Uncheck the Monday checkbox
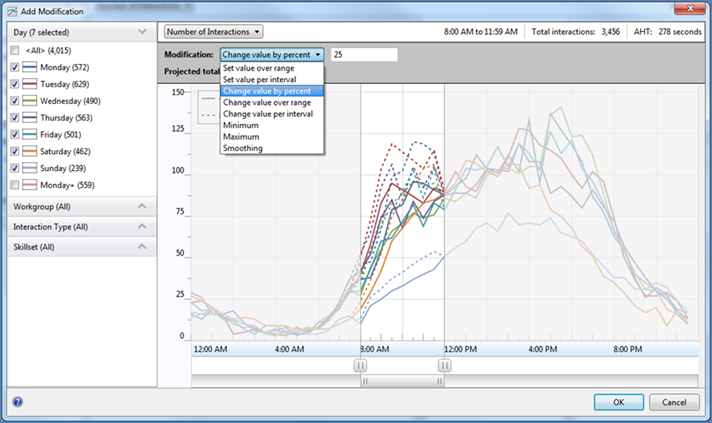Viewport: 712px width, 423px height. click(x=15, y=68)
